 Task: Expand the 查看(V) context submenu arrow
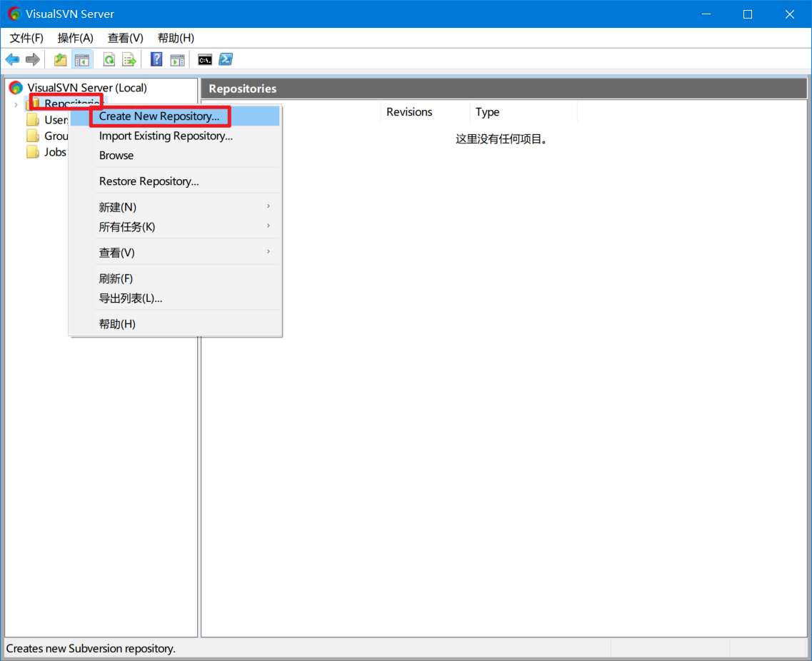point(269,251)
